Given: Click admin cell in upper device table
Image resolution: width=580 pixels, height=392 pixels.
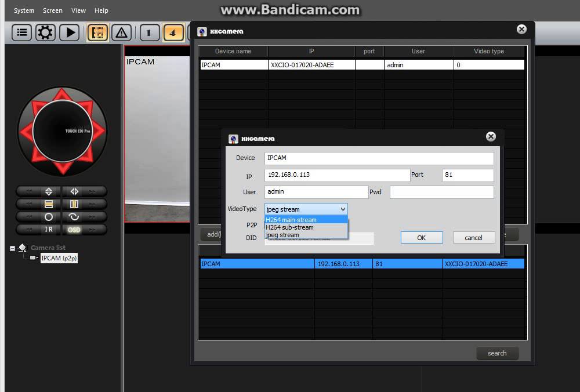Looking at the screenshot, I should point(419,65).
